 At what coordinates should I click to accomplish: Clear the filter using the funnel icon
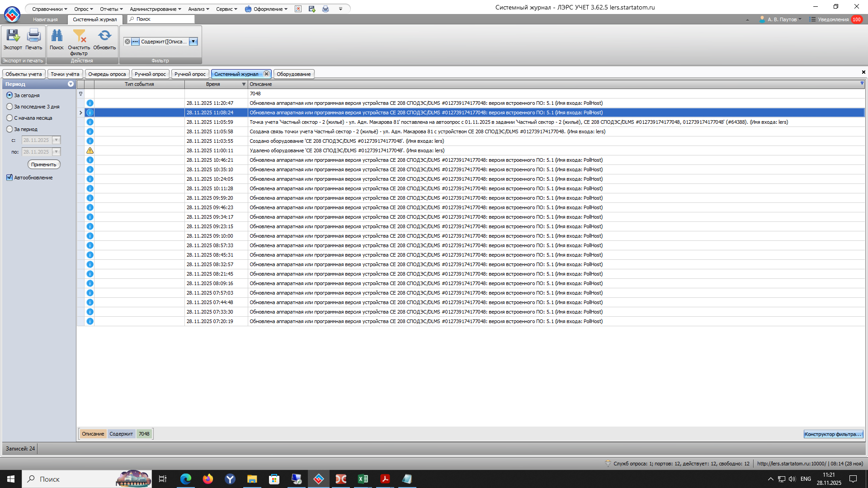point(79,36)
